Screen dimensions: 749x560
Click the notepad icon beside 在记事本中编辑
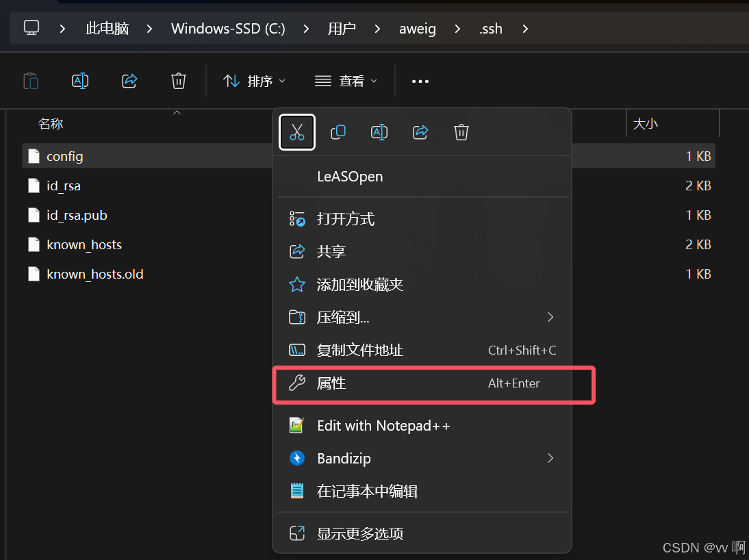tap(297, 491)
